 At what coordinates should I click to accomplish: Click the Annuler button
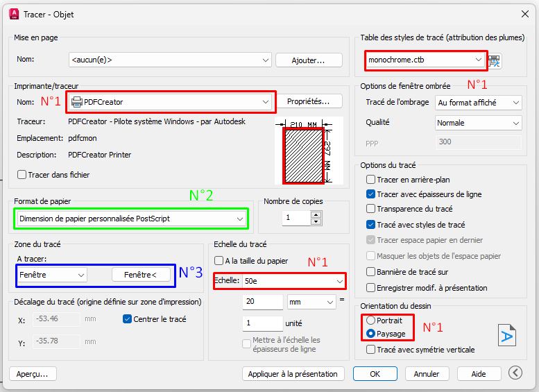point(427,374)
